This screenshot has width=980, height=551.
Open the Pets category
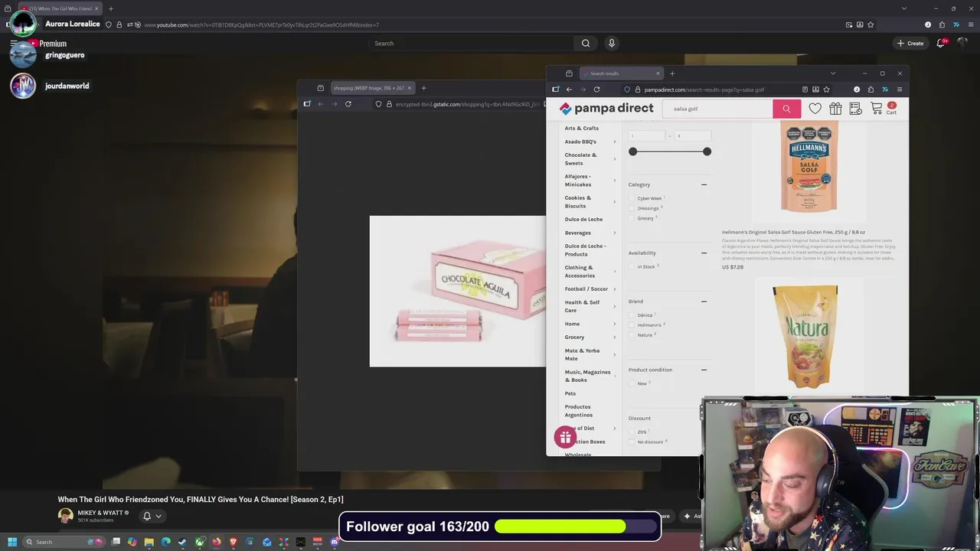click(570, 393)
